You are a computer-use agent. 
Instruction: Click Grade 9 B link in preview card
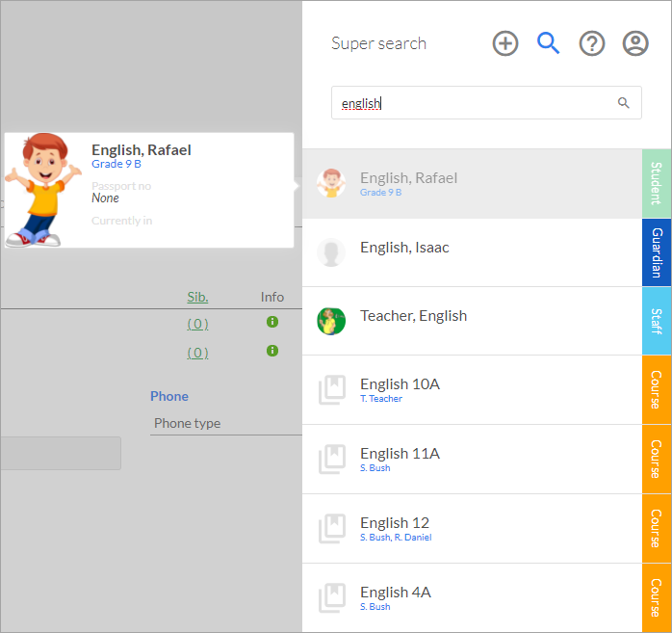click(x=116, y=164)
